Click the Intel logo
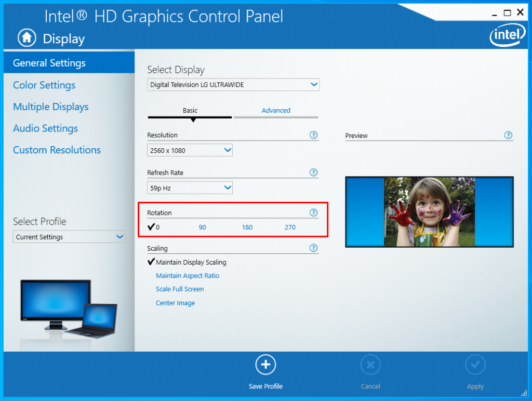The image size is (532, 401). tap(507, 35)
